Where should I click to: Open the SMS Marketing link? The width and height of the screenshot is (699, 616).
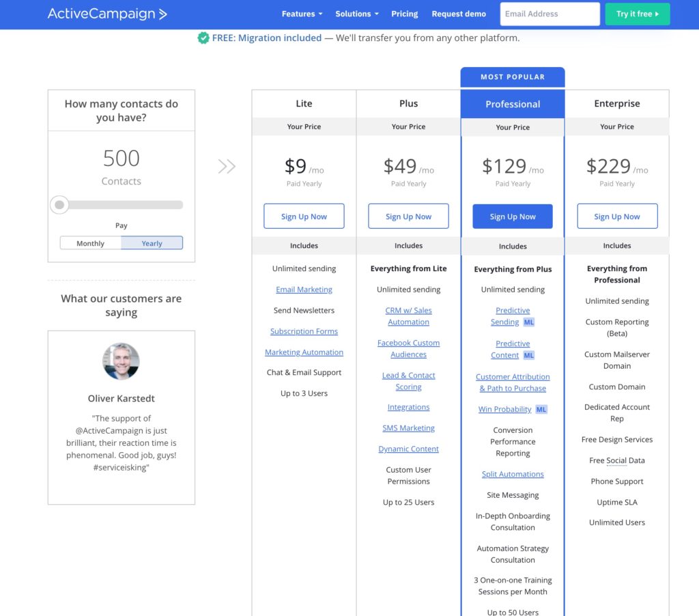[x=408, y=428]
